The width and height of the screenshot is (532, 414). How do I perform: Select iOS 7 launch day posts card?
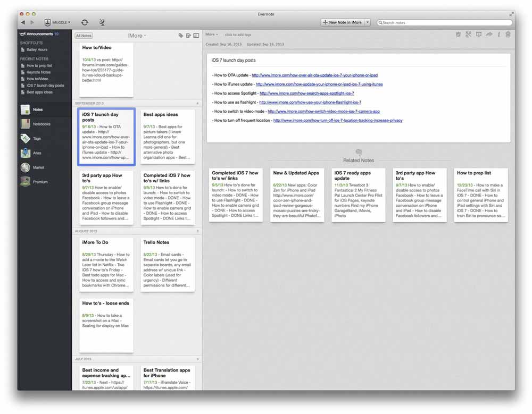click(106, 137)
